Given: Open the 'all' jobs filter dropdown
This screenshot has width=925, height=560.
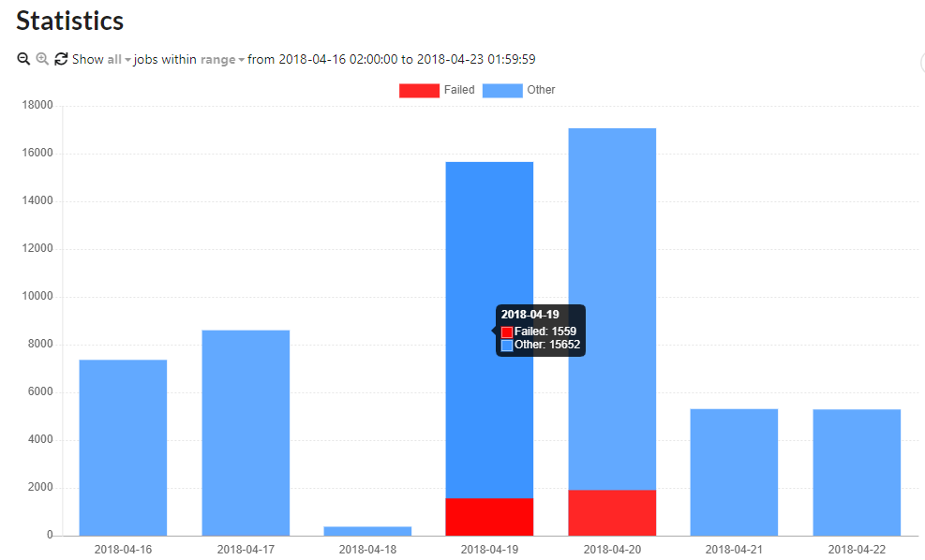Looking at the screenshot, I should tap(117, 59).
